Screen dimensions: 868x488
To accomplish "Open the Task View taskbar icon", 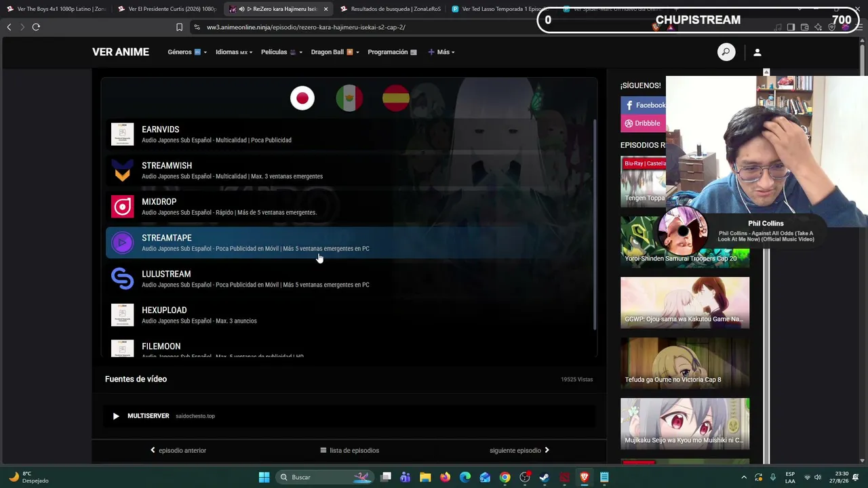I will coord(386,477).
